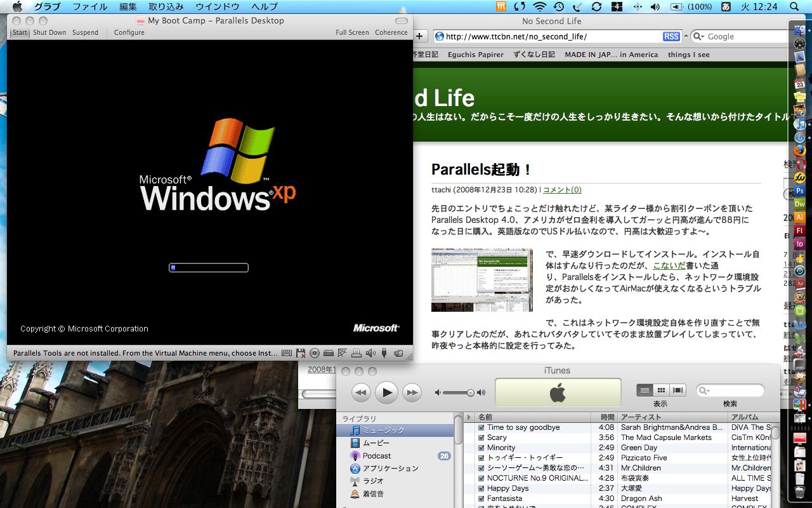Open the ファイル menu
This screenshot has height=508, width=812.
pos(90,7)
